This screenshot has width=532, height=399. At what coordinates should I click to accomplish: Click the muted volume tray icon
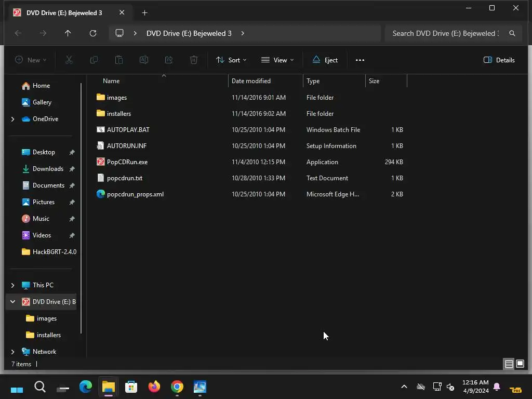point(450,387)
